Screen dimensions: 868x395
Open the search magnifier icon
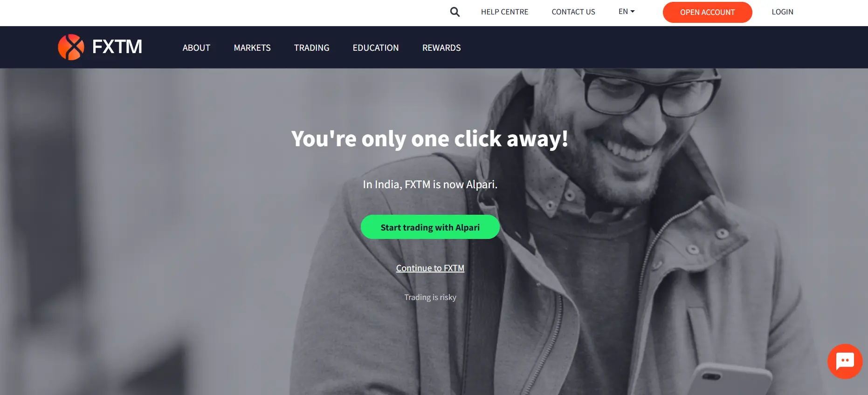pos(455,12)
